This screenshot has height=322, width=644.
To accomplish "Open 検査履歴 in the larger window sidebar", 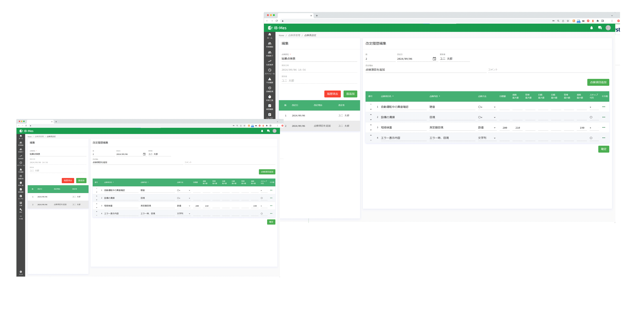I will (x=269, y=107).
